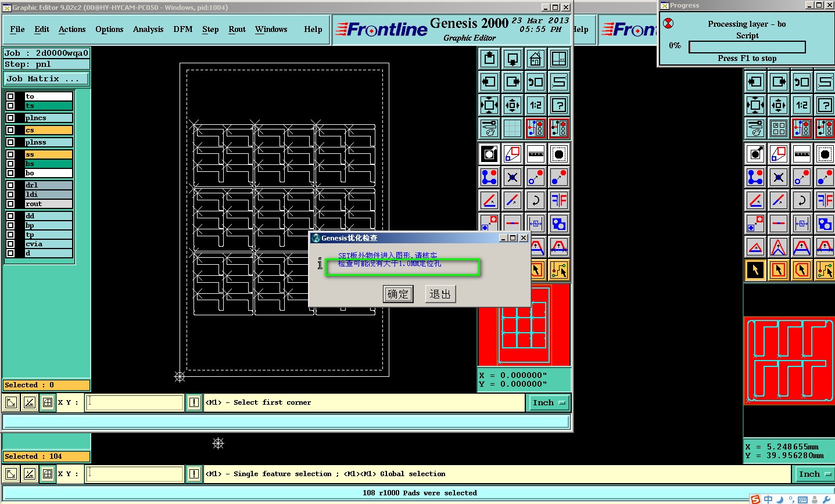Image resolution: width=835 pixels, height=504 pixels.
Task: Click the previous zoom icon in front editor
Action: [x=536, y=82]
